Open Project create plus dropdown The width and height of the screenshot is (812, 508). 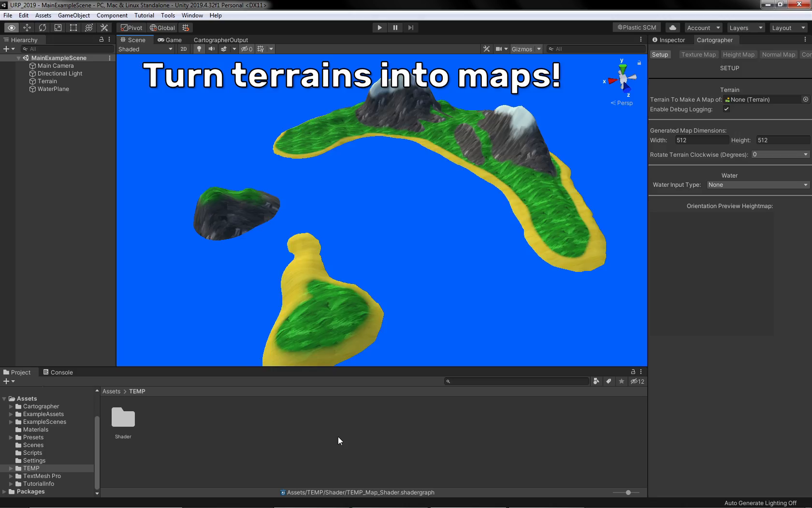(x=9, y=381)
